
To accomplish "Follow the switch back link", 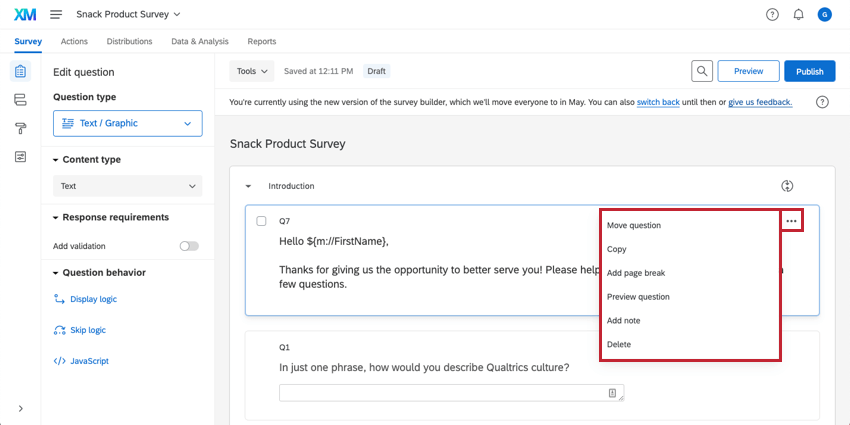I will pos(658,102).
